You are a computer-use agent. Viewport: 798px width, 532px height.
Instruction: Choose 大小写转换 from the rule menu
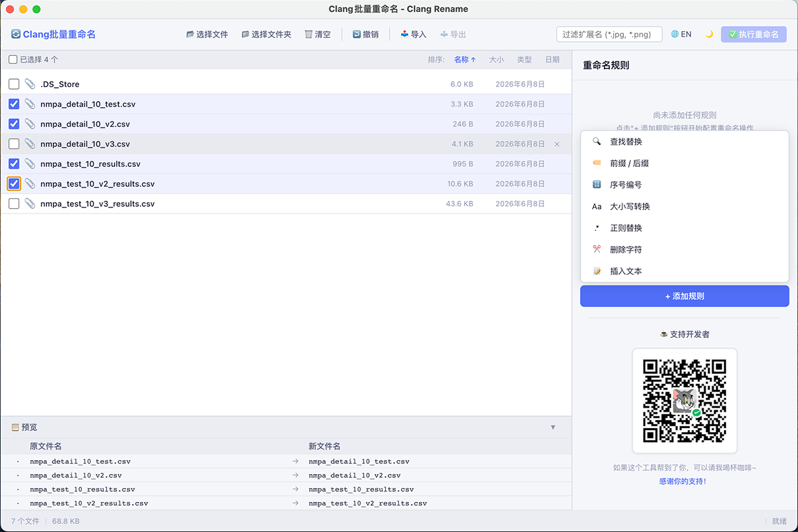[x=684, y=206]
